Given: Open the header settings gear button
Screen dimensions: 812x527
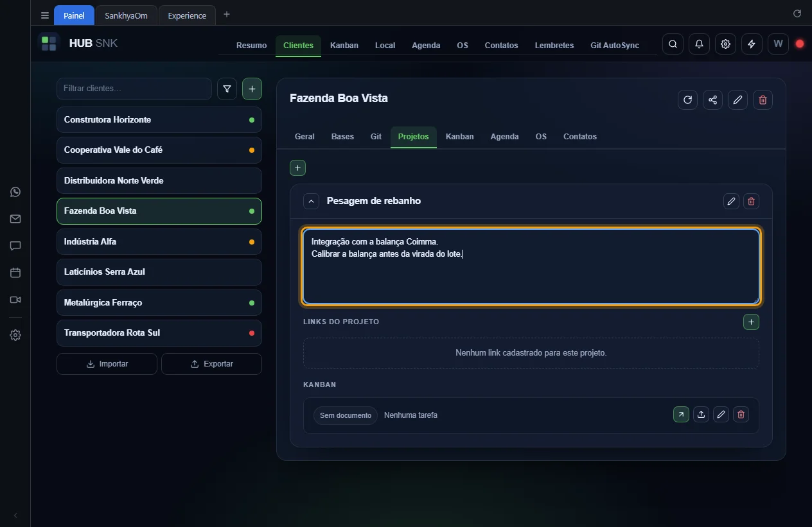Looking at the screenshot, I should [x=725, y=44].
